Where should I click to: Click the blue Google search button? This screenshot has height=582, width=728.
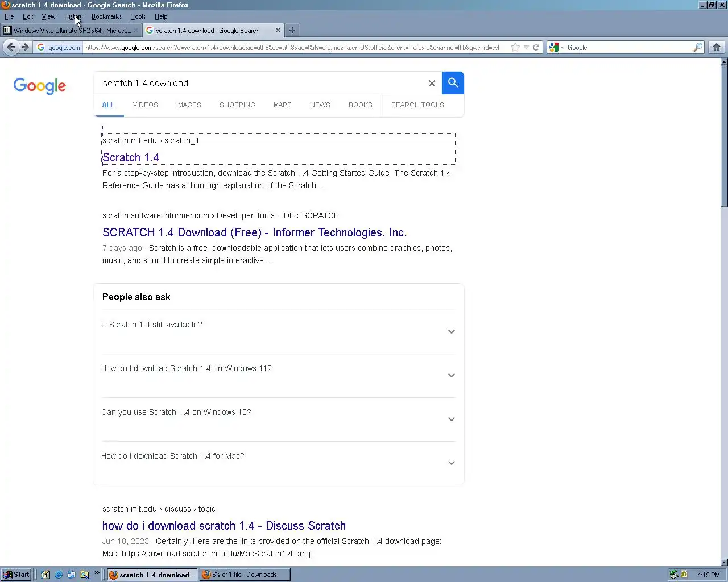(453, 83)
